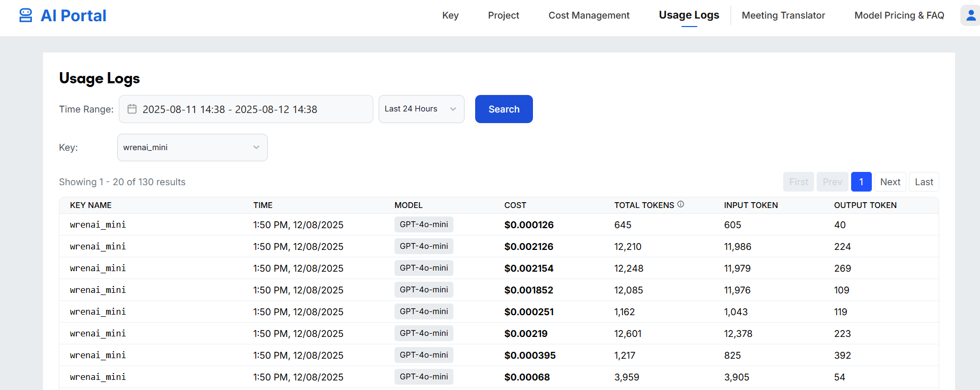Jump to the Last page

point(924,182)
